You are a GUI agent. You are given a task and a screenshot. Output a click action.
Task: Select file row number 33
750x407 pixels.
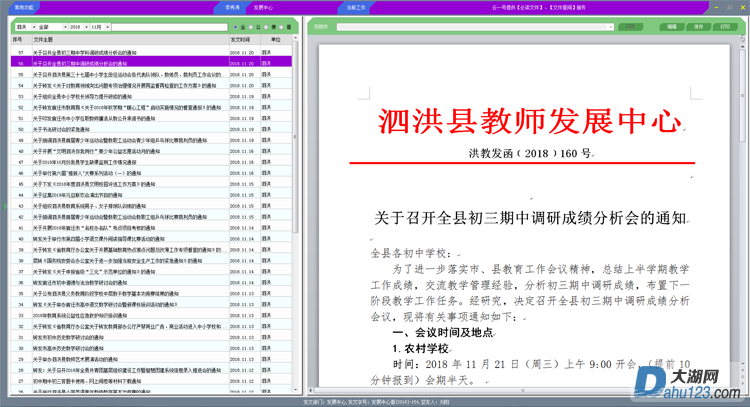151,315
